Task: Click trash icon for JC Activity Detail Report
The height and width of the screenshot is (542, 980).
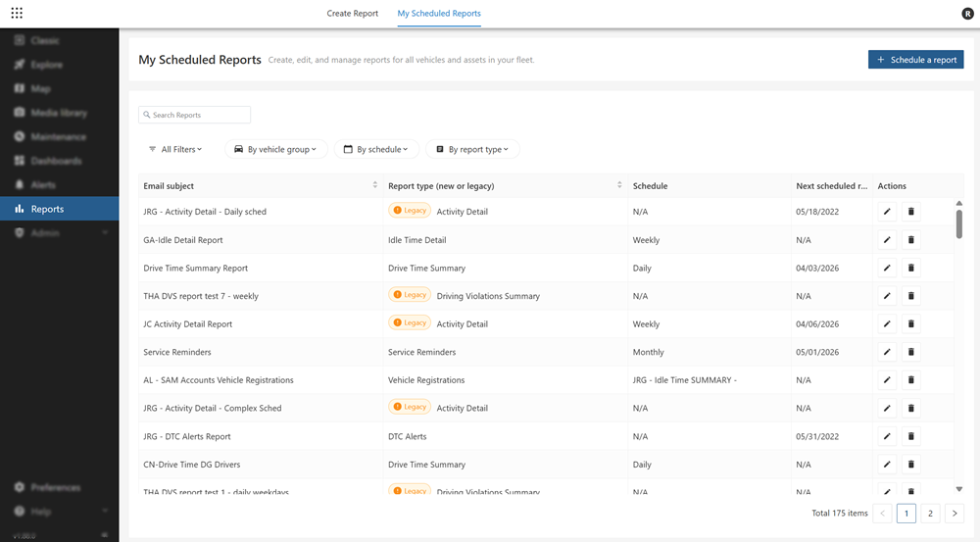Action: [x=911, y=323]
